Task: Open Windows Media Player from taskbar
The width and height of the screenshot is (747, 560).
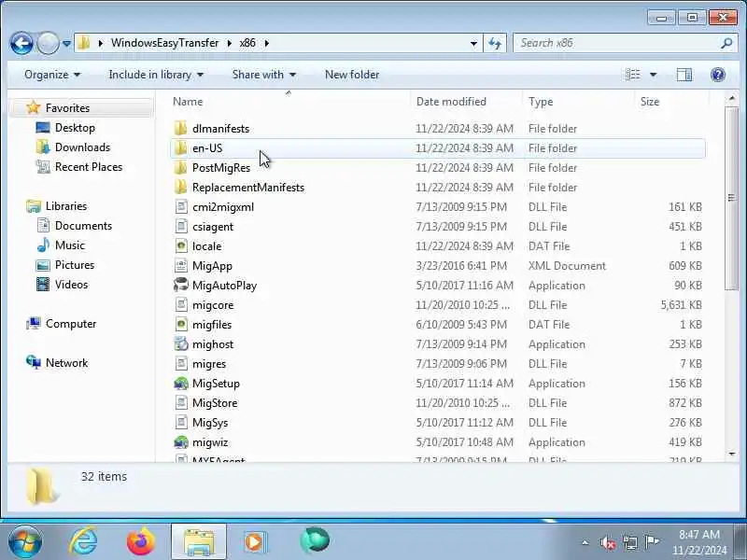Action: tap(255, 542)
